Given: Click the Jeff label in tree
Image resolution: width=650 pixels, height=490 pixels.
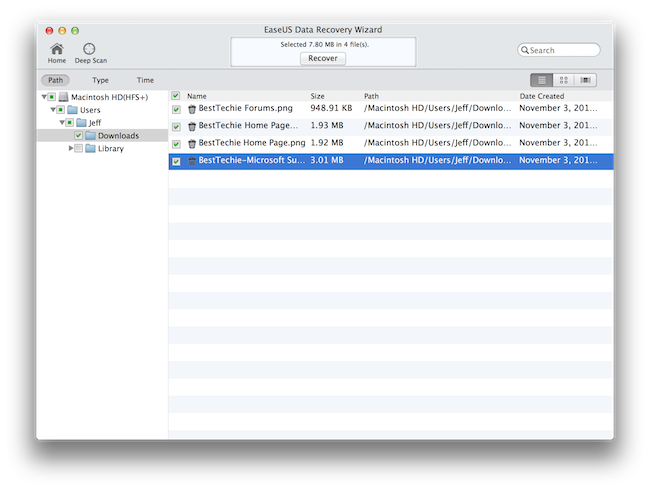Looking at the screenshot, I should click(95, 123).
